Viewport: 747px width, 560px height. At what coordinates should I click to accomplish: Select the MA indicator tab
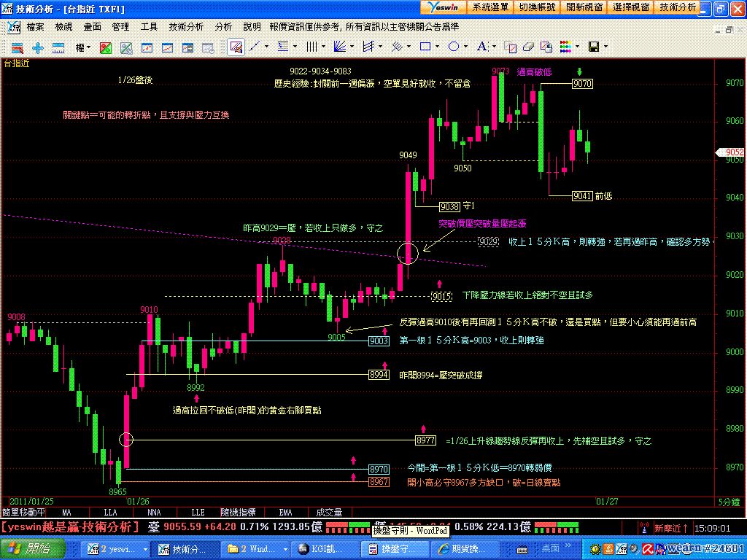click(66, 513)
